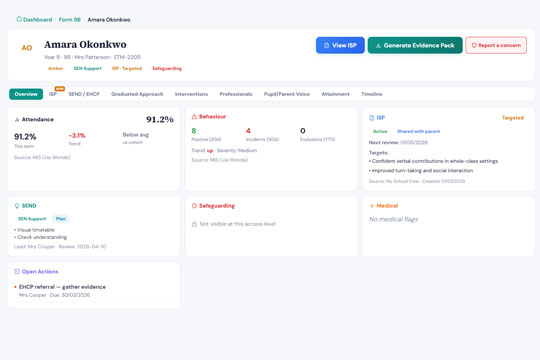Click the Shared with parent badge
The width and height of the screenshot is (540, 360).
pos(418,131)
